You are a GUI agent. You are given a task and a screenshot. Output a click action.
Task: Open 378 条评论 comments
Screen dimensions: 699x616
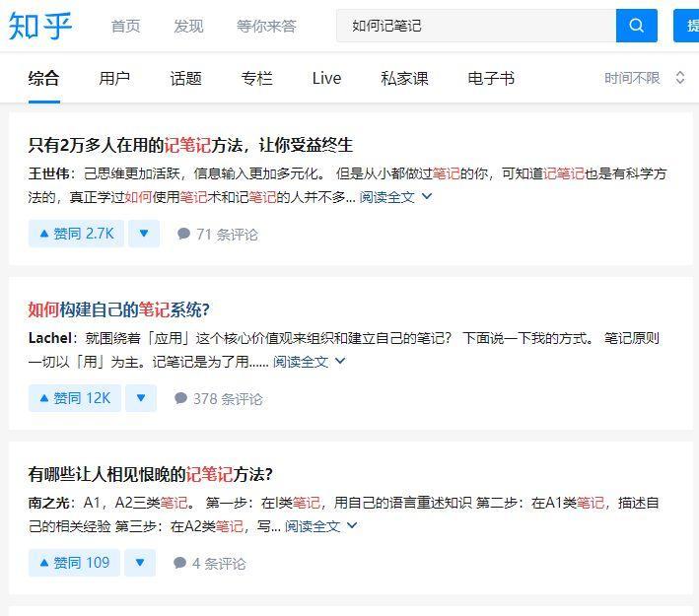pos(218,398)
